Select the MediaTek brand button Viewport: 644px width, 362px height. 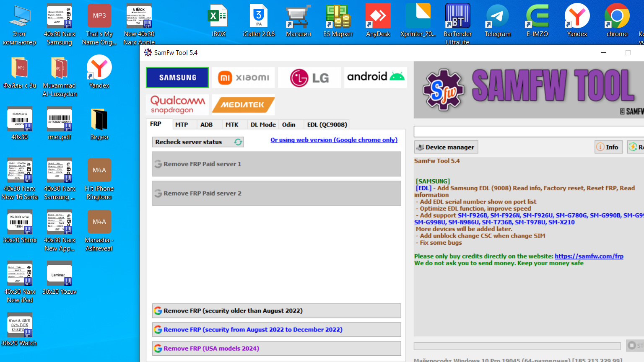(244, 105)
